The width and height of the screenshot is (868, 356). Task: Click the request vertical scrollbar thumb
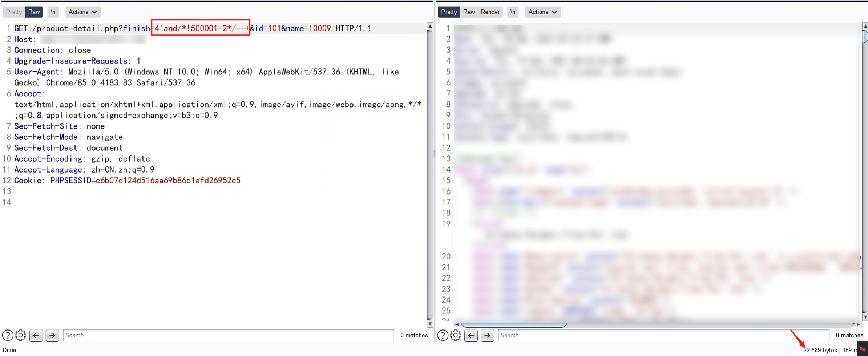[430, 174]
